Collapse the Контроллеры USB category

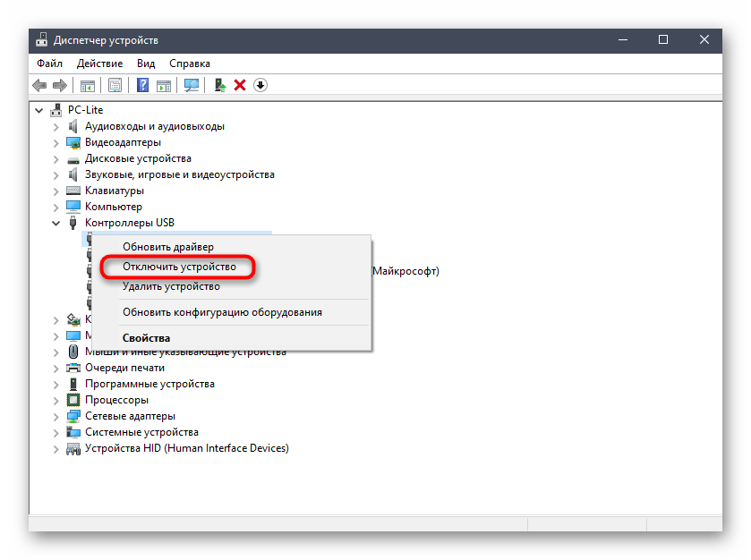click(56, 223)
